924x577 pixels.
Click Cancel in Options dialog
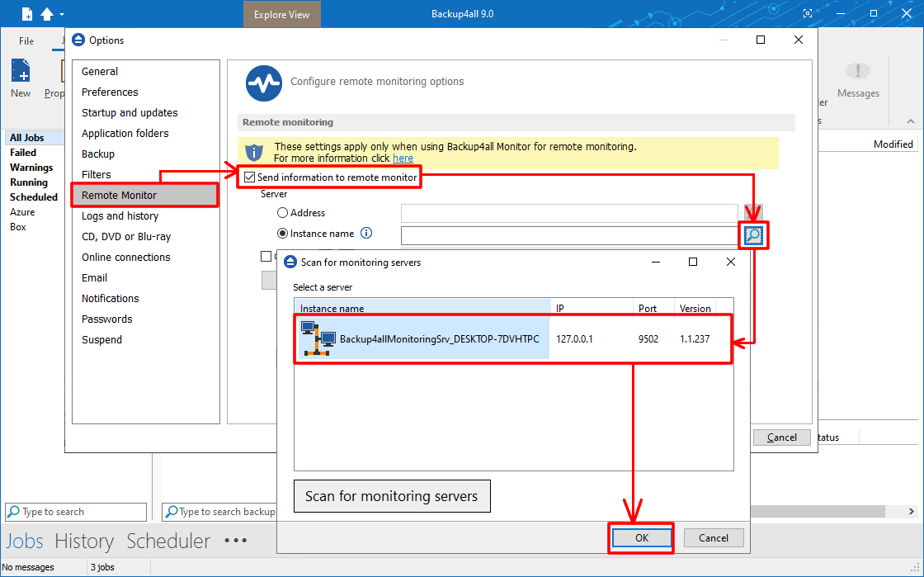pyautogui.click(x=782, y=437)
